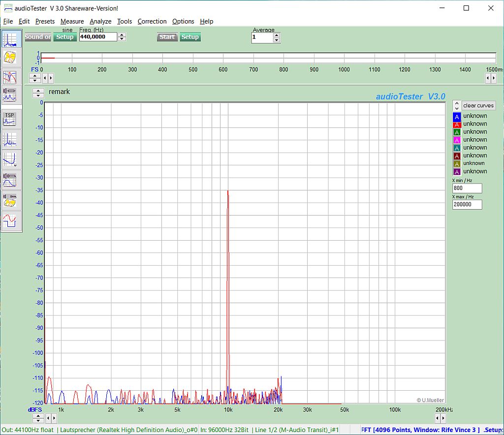This screenshot has height=435, width=504.
Task: Open the speaker-to-microphone response tool
Action: 10,180
